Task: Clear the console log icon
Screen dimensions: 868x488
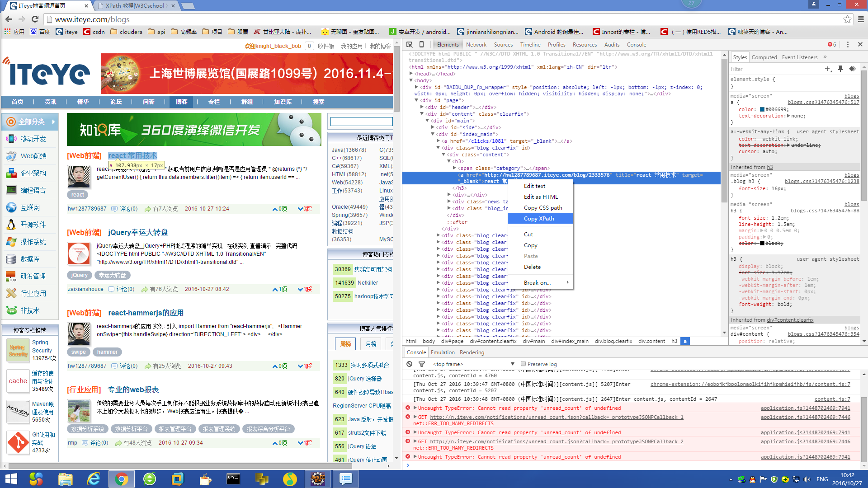Action: [x=409, y=364]
